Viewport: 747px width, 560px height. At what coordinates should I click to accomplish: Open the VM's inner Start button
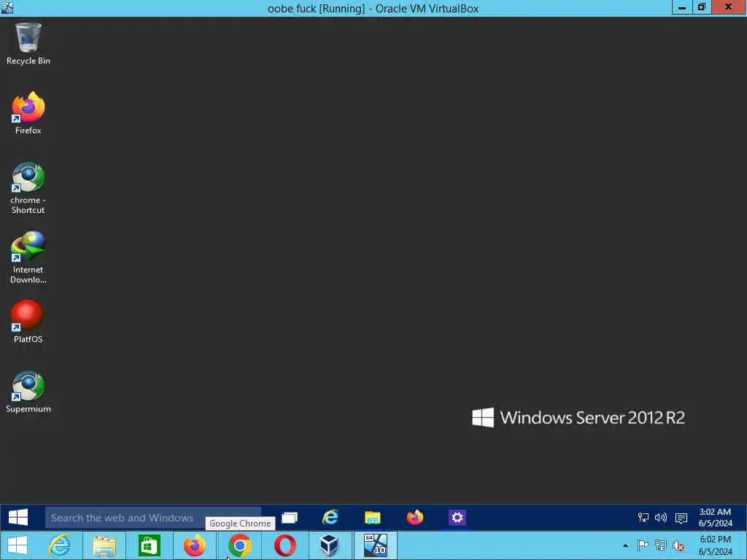click(x=18, y=517)
